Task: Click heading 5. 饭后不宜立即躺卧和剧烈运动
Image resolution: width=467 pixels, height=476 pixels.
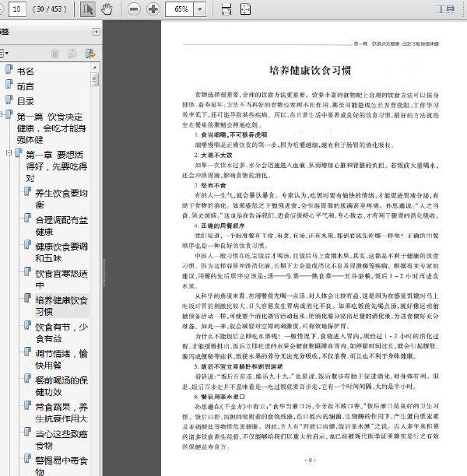Action: point(238,366)
